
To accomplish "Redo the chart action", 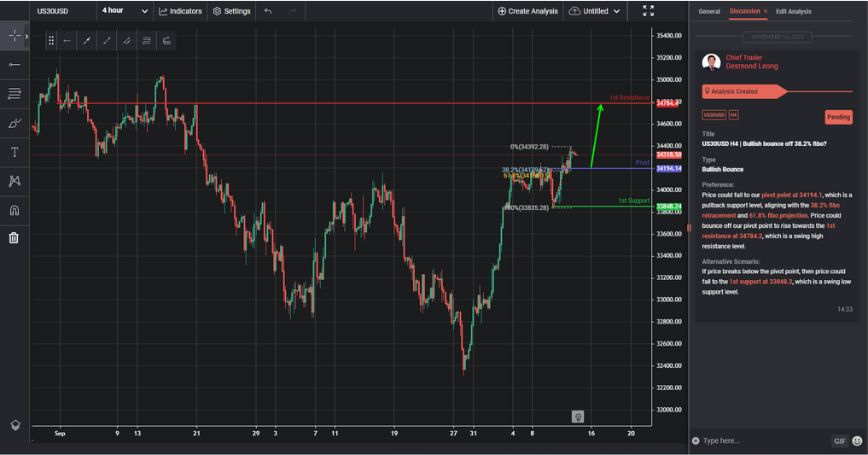I will click(292, 11).
